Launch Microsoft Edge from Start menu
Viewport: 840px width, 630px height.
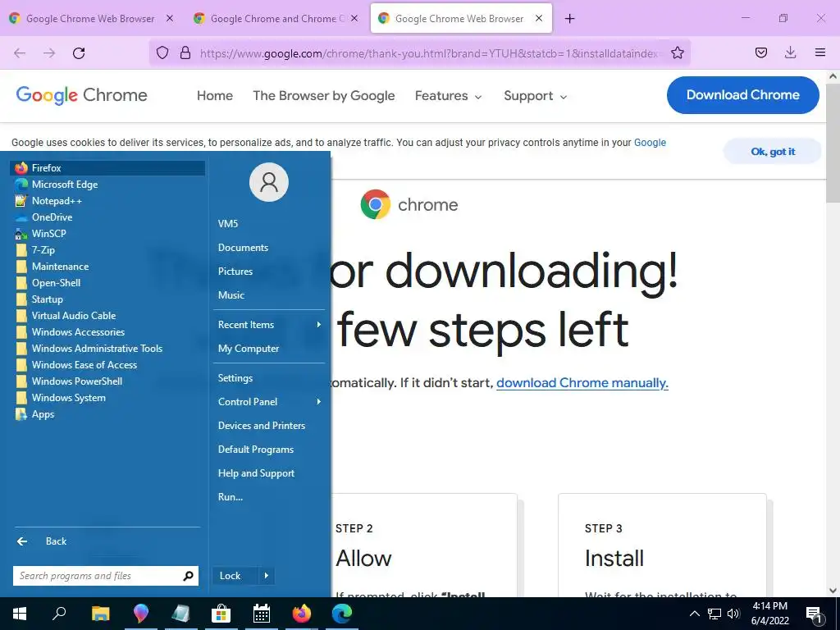click(107, 185)
